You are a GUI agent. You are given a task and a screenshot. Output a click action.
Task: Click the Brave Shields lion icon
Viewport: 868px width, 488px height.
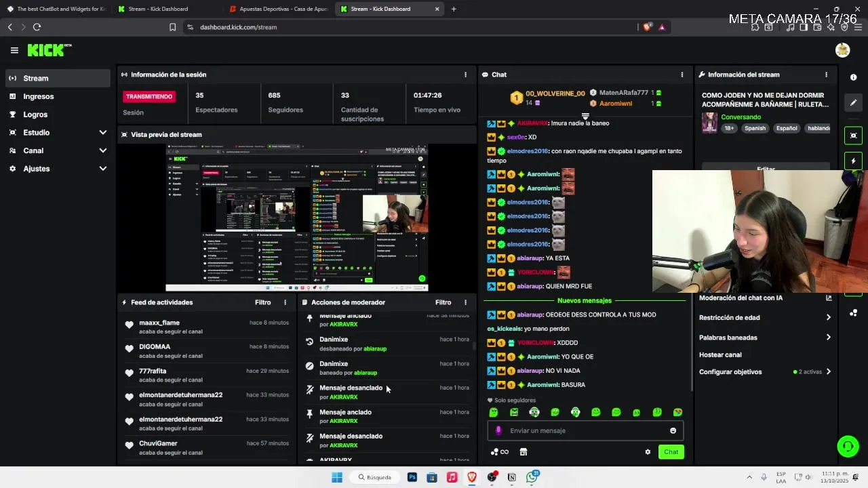[x=647, y=27]
